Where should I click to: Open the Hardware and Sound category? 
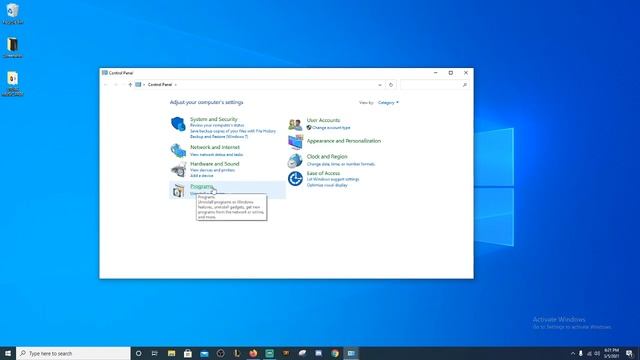tap(215, 164)
